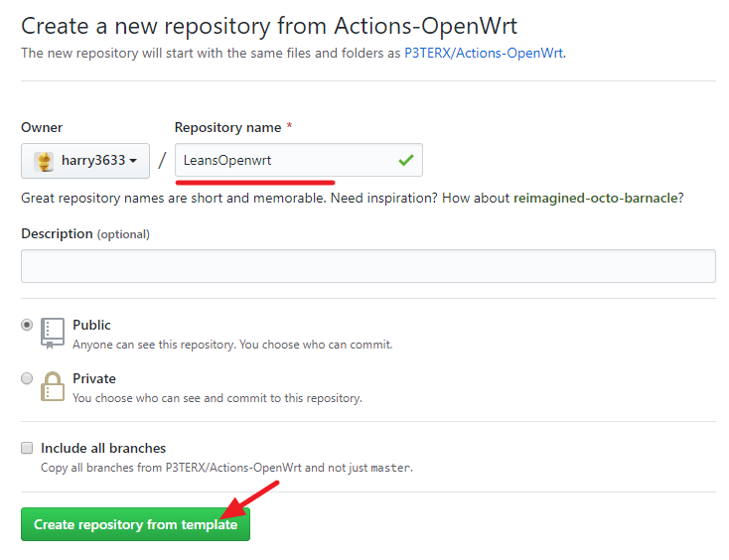This screenshot has width=729, height=560.
Task: Click the green checkmark validation icon
Action: (x=406, y=160)
